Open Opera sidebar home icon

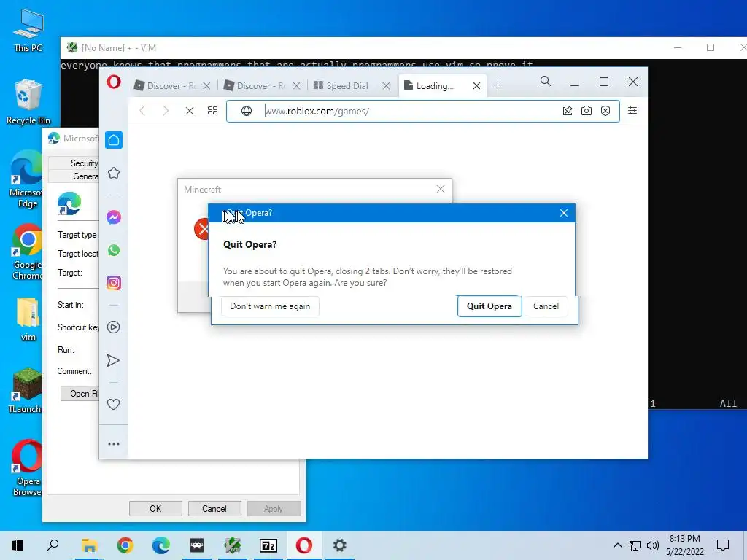[x=113, y=140]
